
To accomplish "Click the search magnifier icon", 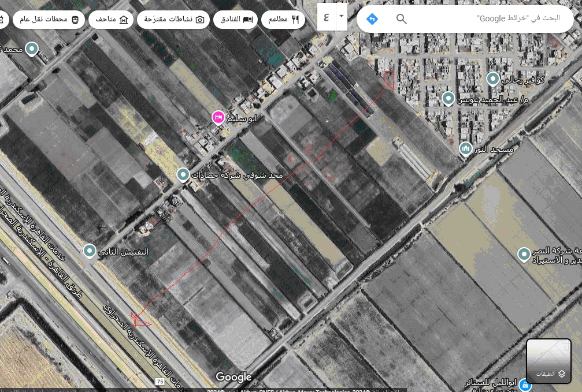I will pos(401,19).
